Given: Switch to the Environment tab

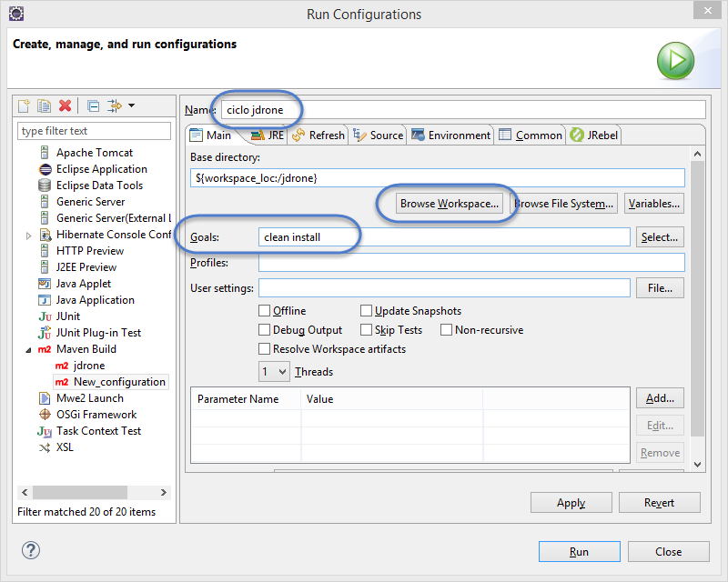Looking at the screenshot, I should [x=450, y=135].
